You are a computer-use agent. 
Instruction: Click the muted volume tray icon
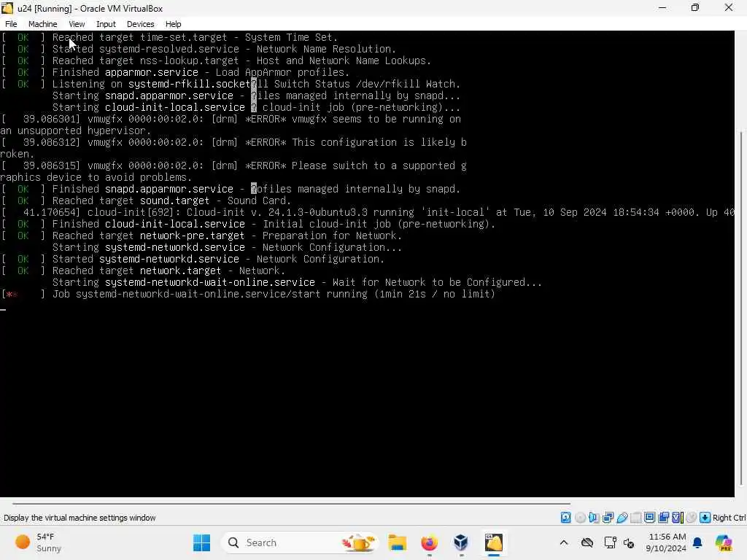coord(629,542)
